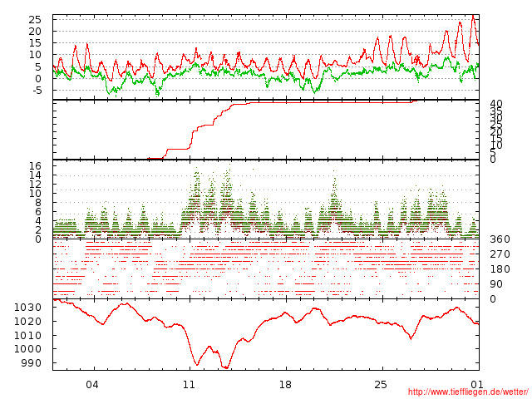
Task: Click the 6 wind speed axis label
Action: tap(38, 212)
